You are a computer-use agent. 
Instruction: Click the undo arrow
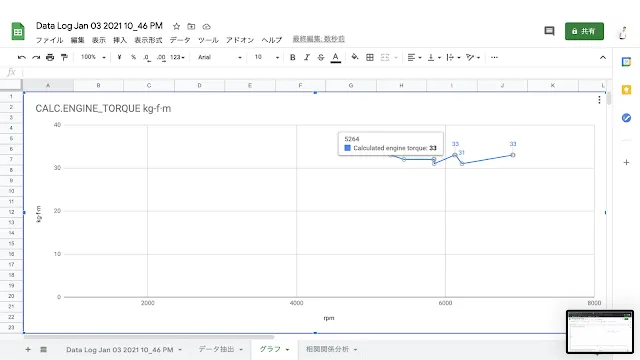point(22,58)
